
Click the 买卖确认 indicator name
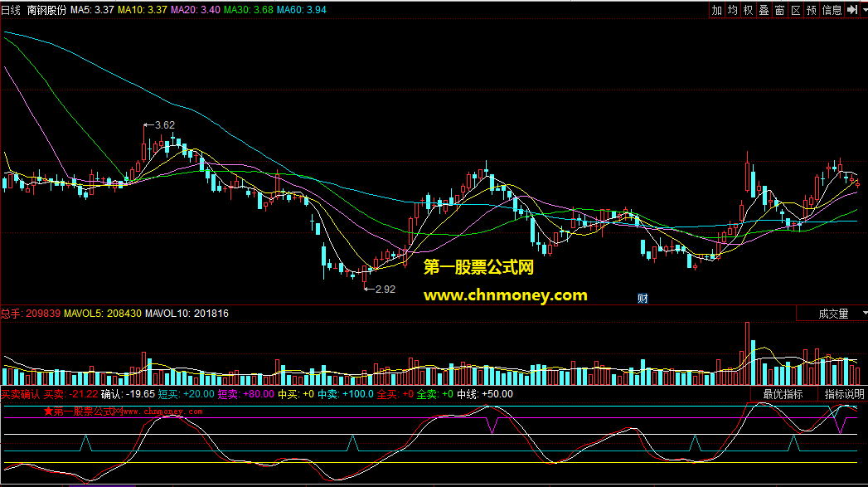[21, 394]
